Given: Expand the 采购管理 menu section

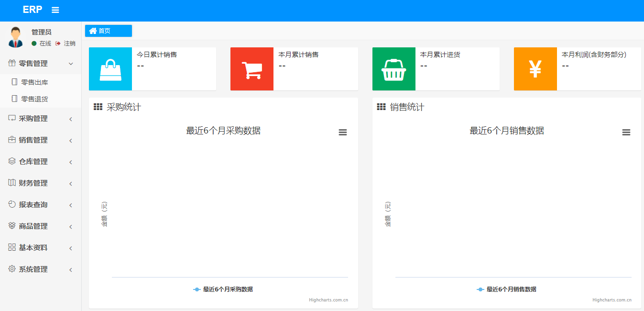Looking at the screenshot, I should pos(41,119).
